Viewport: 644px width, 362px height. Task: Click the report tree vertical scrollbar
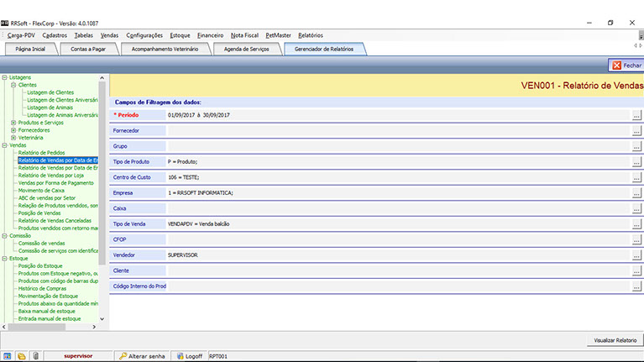click(x=103, y=202)
